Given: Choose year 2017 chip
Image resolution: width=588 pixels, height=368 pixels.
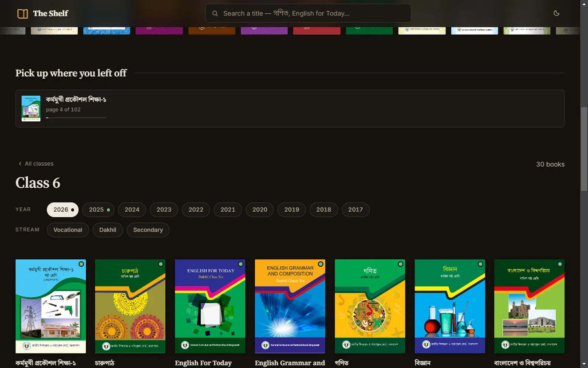Looking at the screenshot, I should click(x=355, y=210).
